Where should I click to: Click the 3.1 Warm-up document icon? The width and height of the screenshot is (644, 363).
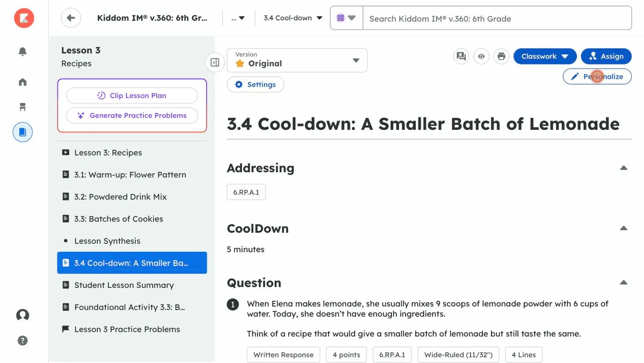click(65, 174)
